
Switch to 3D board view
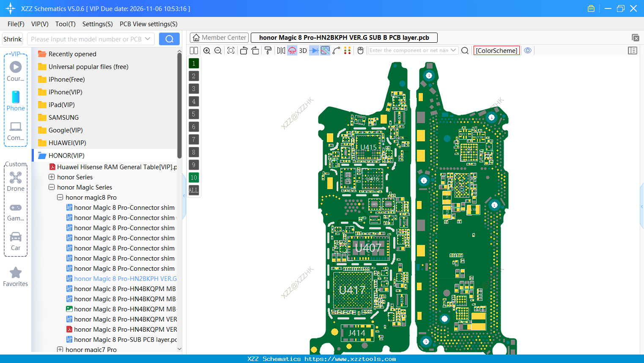[x=303, y=50]
